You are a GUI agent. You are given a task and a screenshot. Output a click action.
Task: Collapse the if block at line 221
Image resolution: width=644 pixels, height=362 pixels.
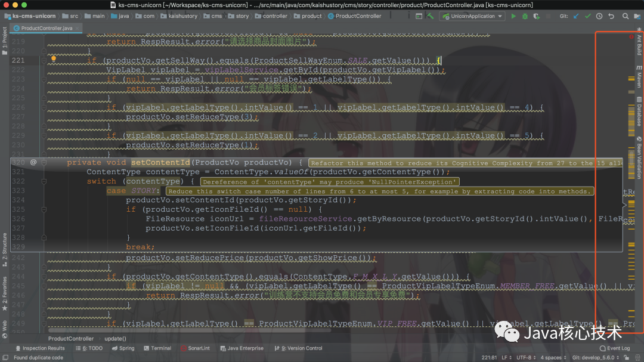[x=44, y=60]
